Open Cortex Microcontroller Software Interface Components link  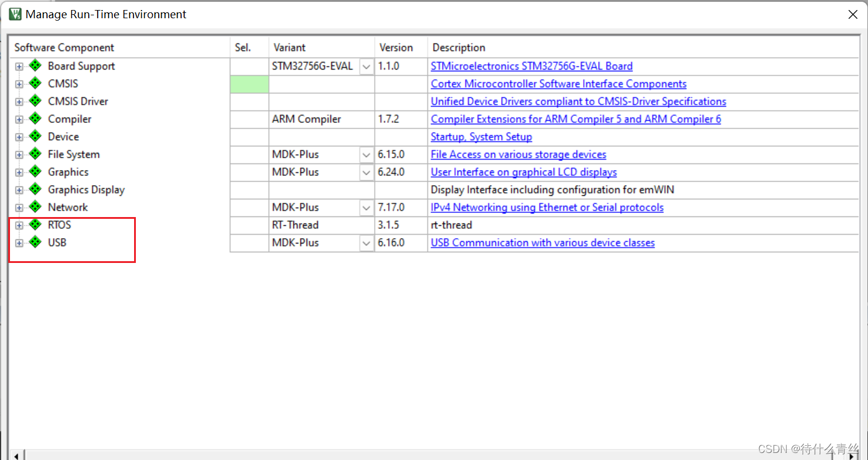(559, 84)
